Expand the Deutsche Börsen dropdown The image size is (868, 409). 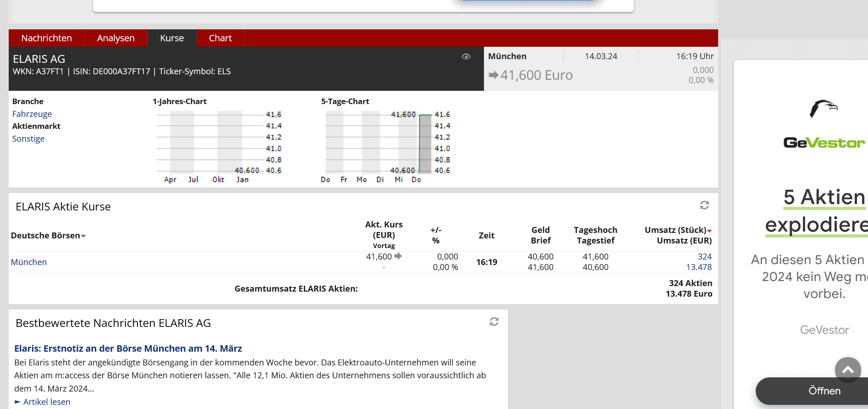(x=83, y=236)
